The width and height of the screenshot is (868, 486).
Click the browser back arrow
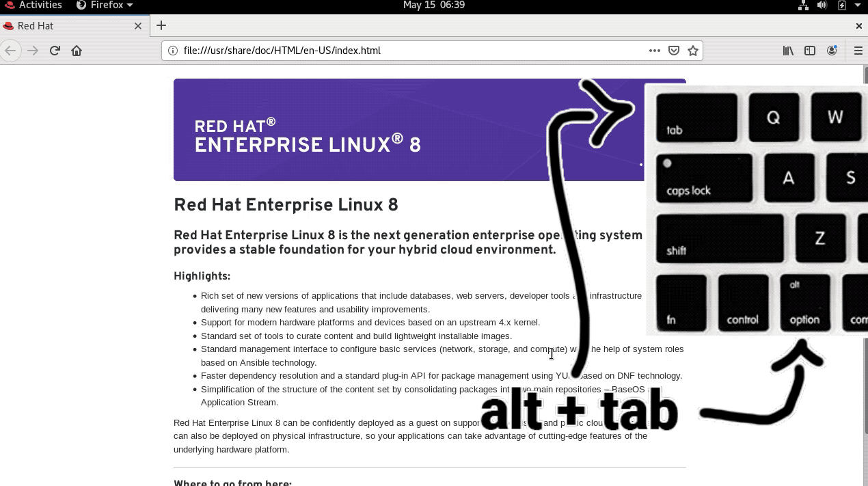tap(10, 51)
